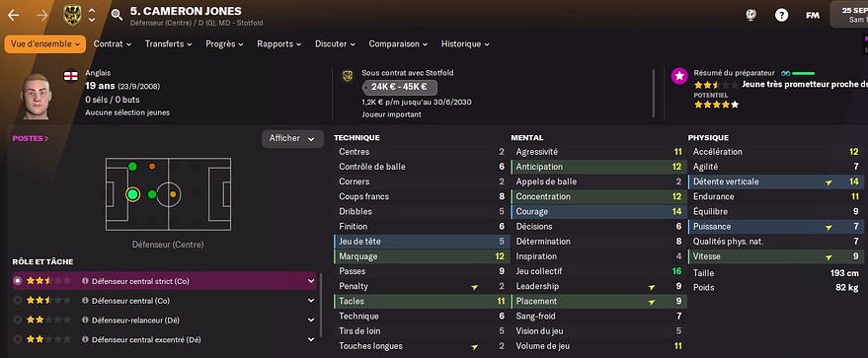Open the Transferts menu
This screenshot has width=868, height=358.
[168, 44]
